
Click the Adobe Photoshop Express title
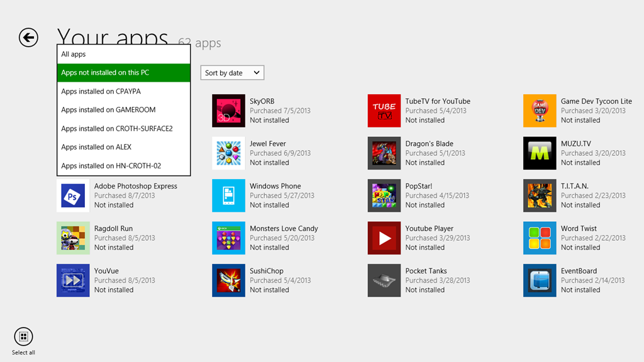point(136,186)
